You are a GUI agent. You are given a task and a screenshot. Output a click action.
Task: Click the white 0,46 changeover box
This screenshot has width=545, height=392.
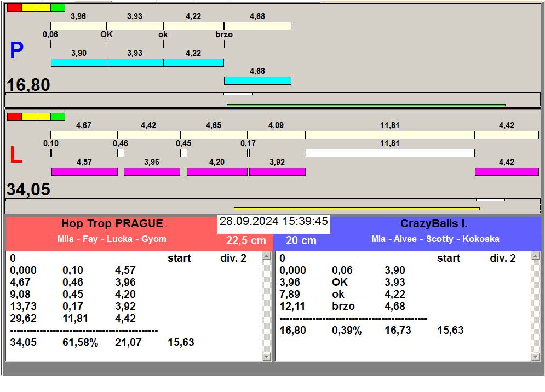point(121,153)
